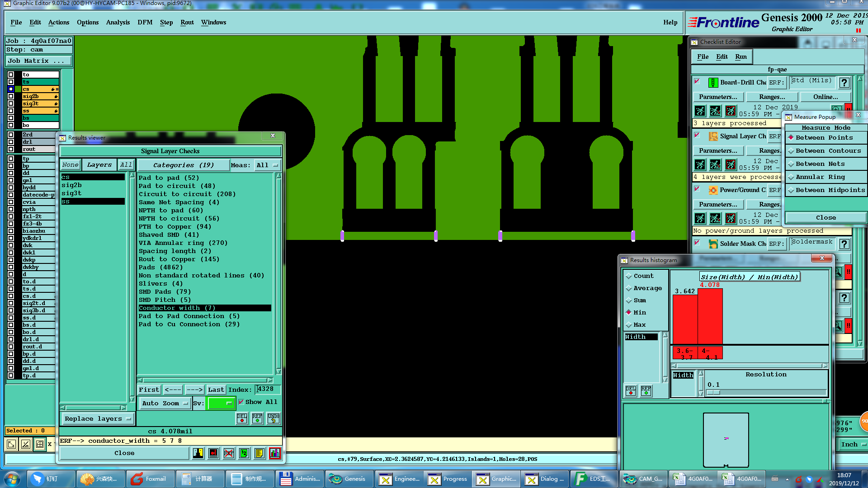
Task: Click the Board-Drill Checks green drill icon
Action: pyautogui.click(x=713, y=83)
